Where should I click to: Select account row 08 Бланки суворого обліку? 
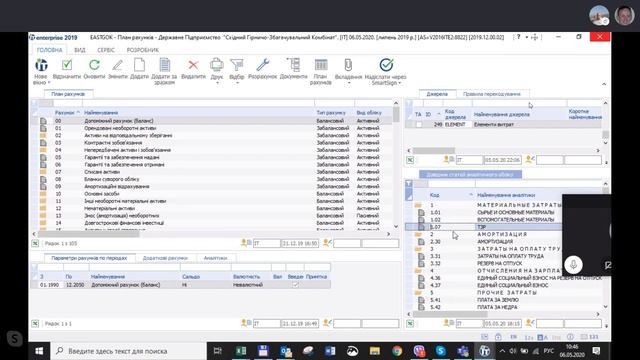(x=212, y=179)
